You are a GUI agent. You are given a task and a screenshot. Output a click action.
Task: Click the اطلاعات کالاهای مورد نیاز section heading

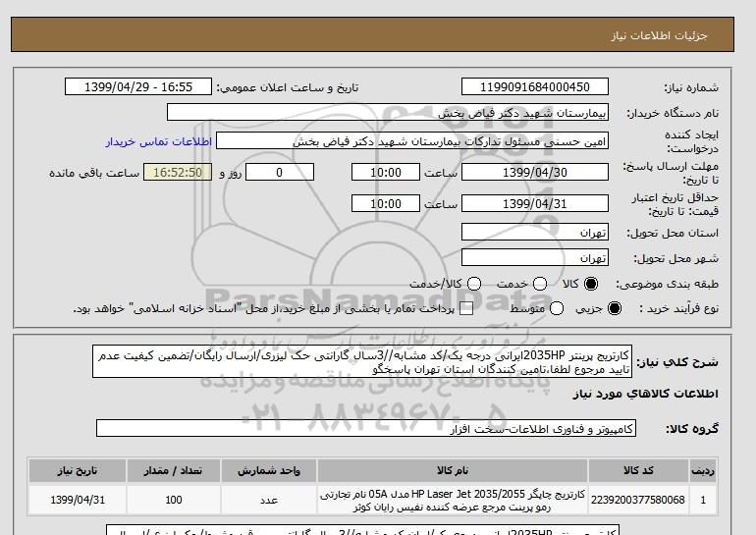645,395
